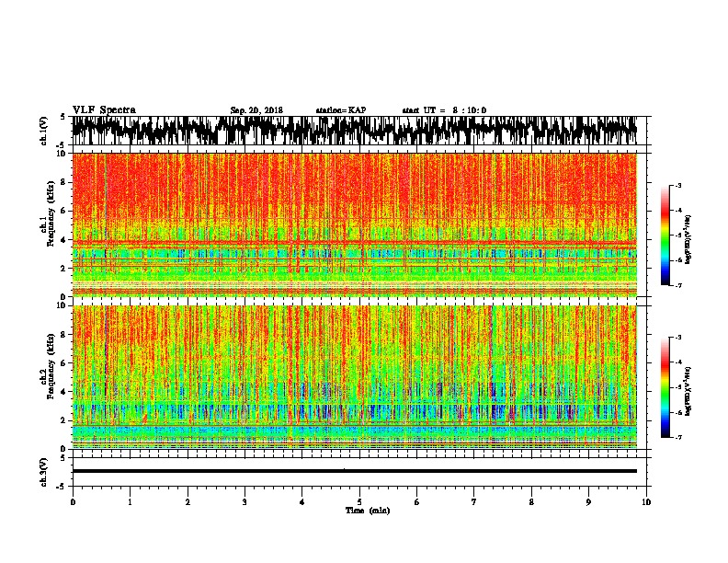728x563 pixels.
Task: Click the "start UT = 8 : 10: 0" text
Action: [x=444, y=110]
